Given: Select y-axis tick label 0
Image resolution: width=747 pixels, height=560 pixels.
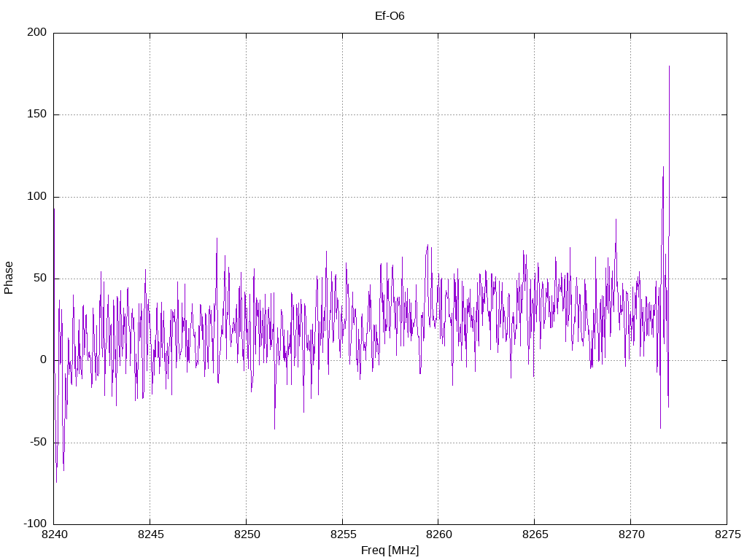Looking at the screenshot, I should coord(43,360).
